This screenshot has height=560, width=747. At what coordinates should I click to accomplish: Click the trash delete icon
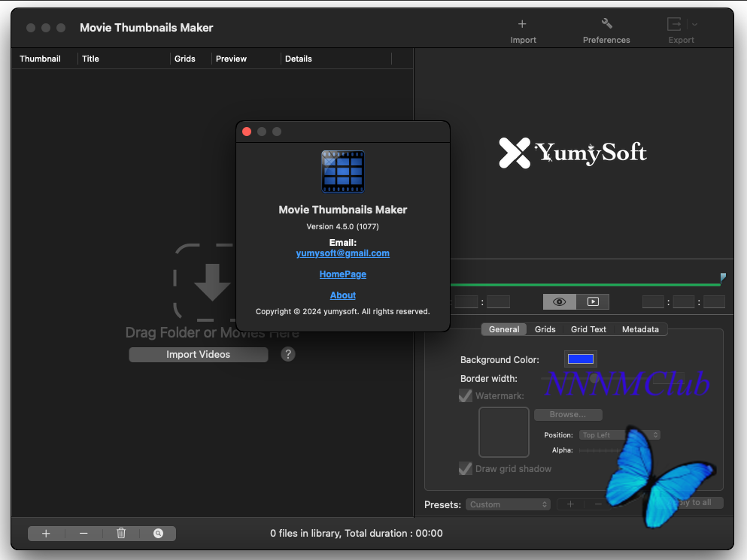pos(121,534)
